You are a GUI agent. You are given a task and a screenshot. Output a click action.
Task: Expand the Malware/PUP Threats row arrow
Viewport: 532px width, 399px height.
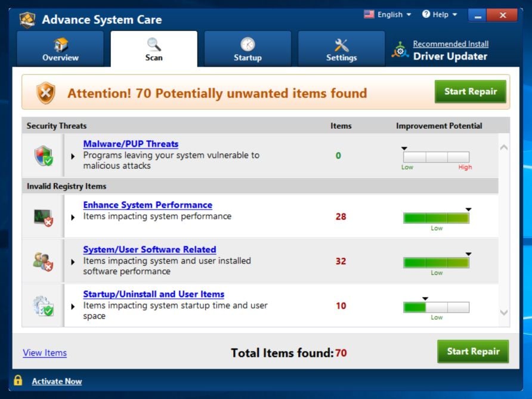click(73, 156)
